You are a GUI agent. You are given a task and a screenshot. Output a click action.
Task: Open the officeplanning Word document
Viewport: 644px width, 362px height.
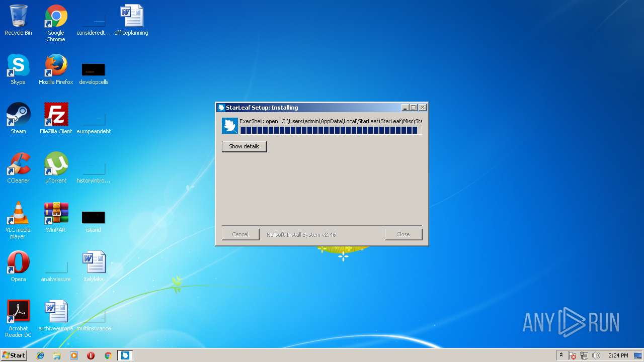tap(131, 20)
